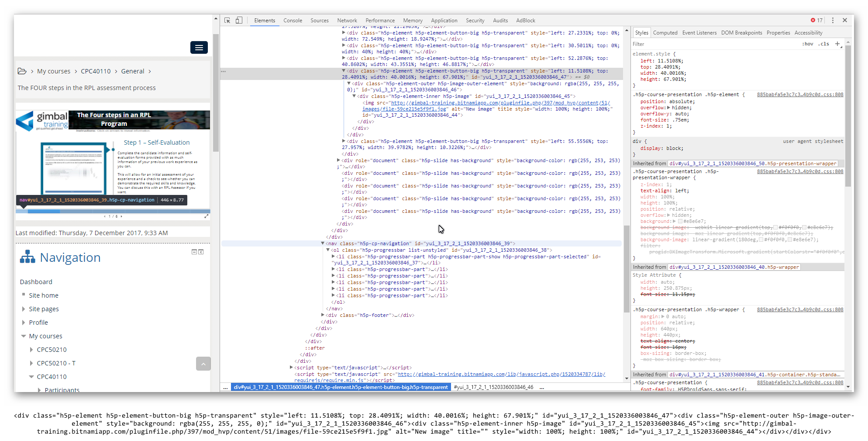Click the General breadcrumb link
Viewport: 868px width, 441px height.
[x=133, y=71]
